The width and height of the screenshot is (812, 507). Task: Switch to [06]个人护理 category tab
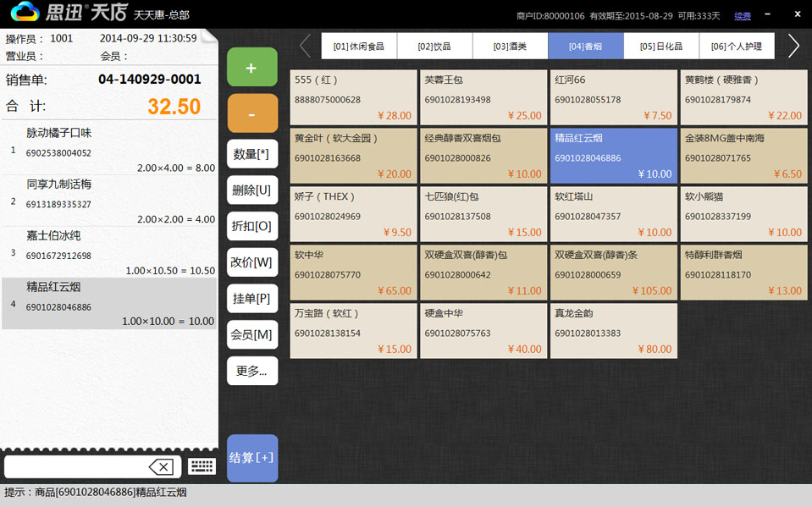737,46
